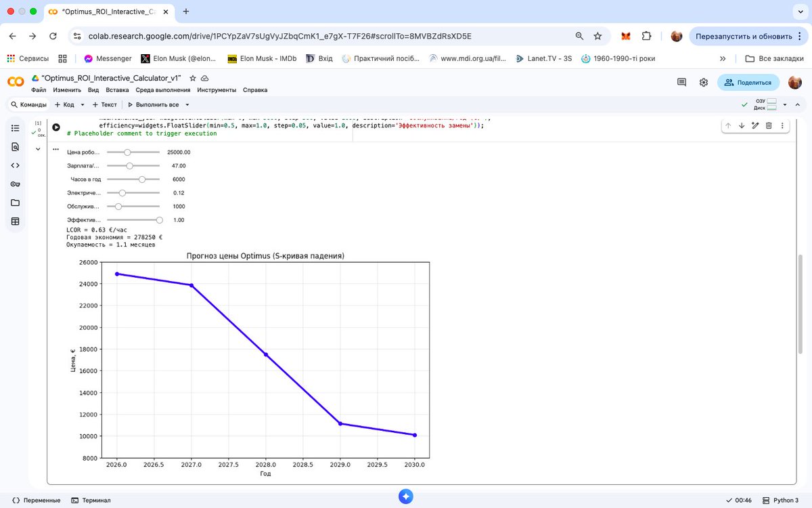This screenshot has height=508, width=812.
Task: Open the data table explorer sidebar icon
Action: (16, 221)
